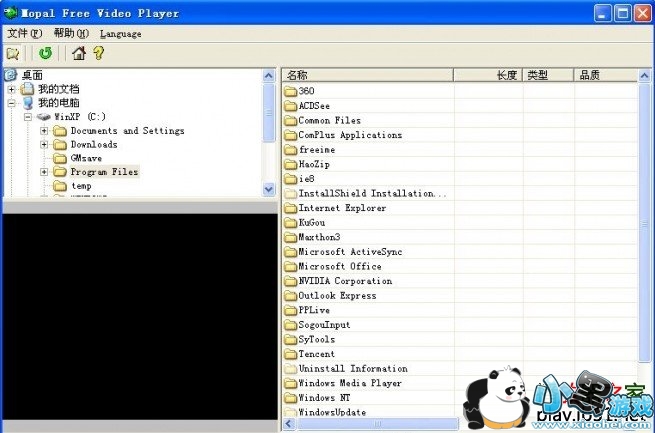Click the home toolbar icon
This screenshot has height=433, width=655.
pos(79,53)
